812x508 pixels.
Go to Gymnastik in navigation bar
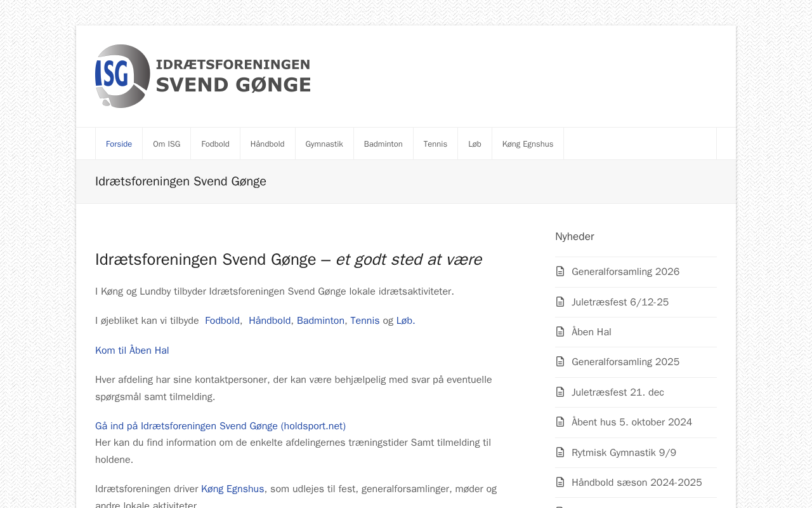(x=324, y=144)
